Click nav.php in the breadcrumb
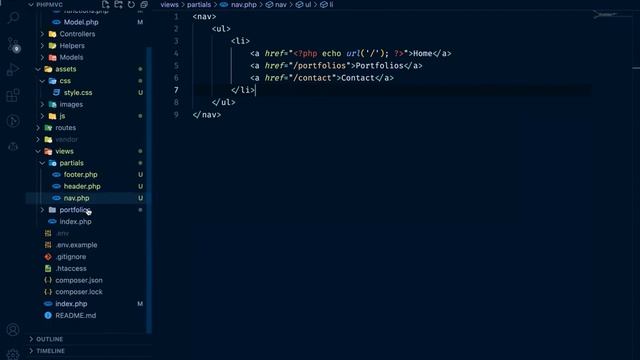The width and height of the screenshot is (640, 360). point(243,4)
